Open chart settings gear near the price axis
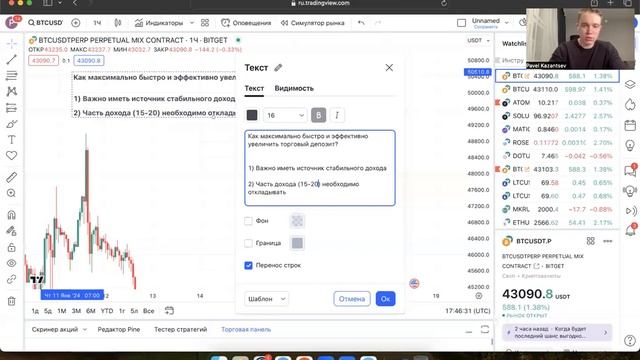Image resolution: width=640 pixels, height=360 pixels. click(x=479, y=296)
